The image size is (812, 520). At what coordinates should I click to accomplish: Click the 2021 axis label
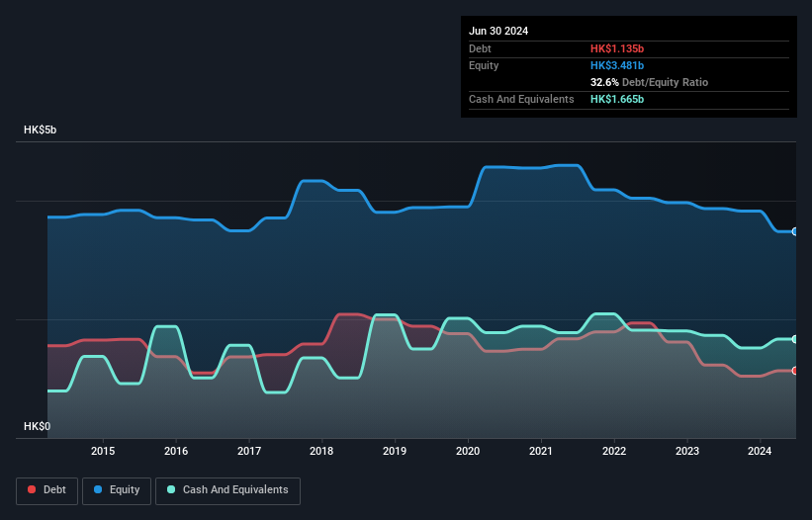(541, 451)
